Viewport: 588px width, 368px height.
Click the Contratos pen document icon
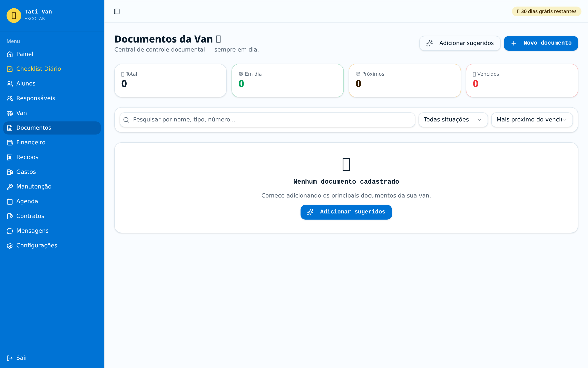click(x=10, y=216)
